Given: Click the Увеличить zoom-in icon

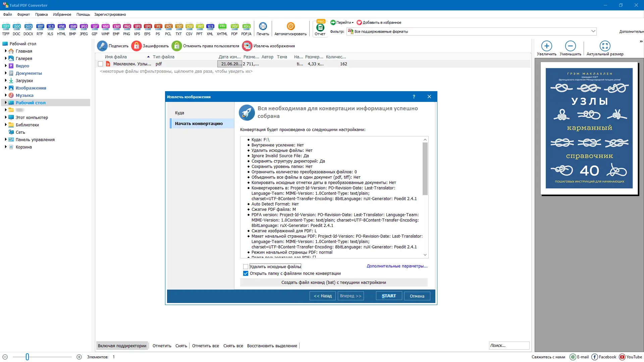Looking at the screenshot, I should 547,46.
